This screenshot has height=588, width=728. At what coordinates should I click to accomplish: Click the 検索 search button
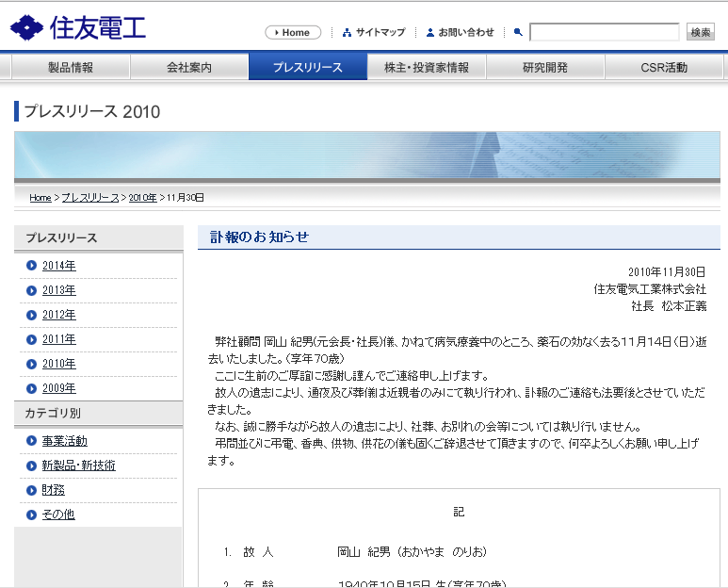pos(701,32)
